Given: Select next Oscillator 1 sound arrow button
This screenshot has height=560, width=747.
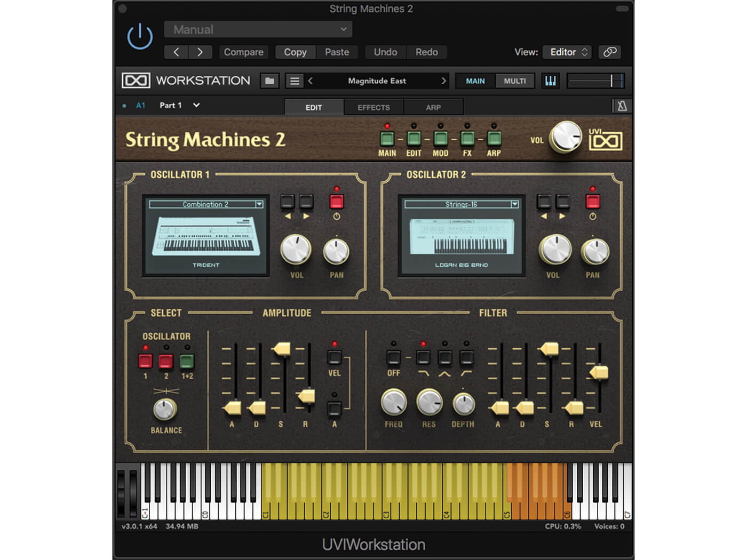Looking at the screenshot, I should coord(306,202).
